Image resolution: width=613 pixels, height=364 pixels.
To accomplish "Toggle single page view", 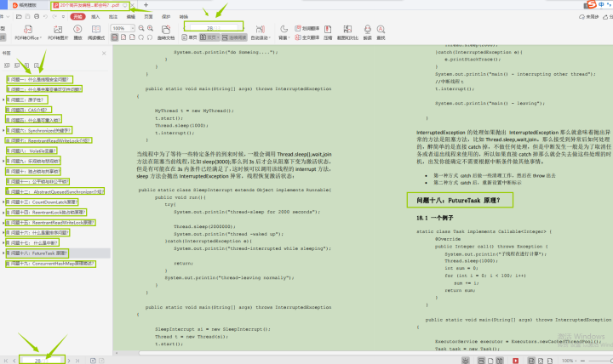I will (189, 37).
